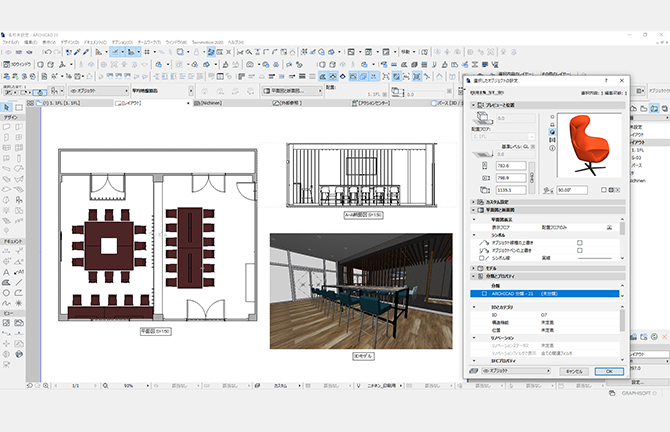Expand the Model panel

(x=473, y=268)
